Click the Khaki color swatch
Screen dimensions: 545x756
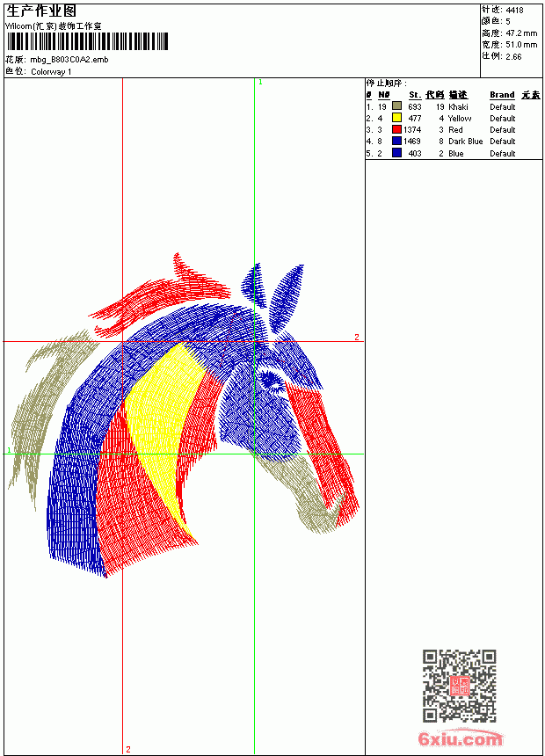396,106
